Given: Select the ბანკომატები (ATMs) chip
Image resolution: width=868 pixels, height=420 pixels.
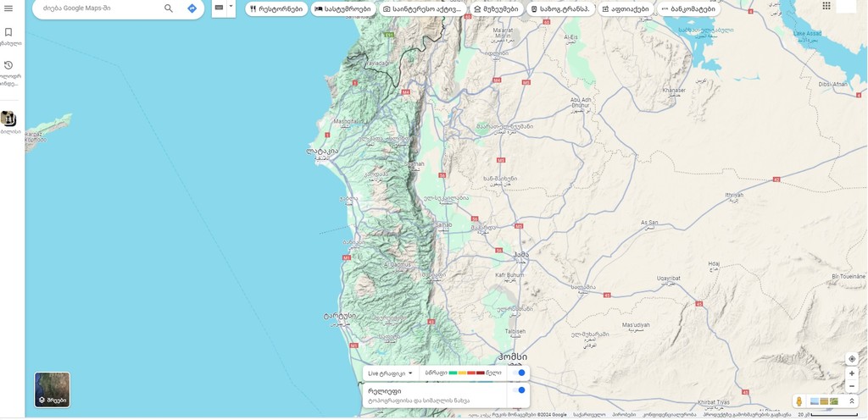Looking at the screenshot, I should pyautogui.click(x=689, y=8).
